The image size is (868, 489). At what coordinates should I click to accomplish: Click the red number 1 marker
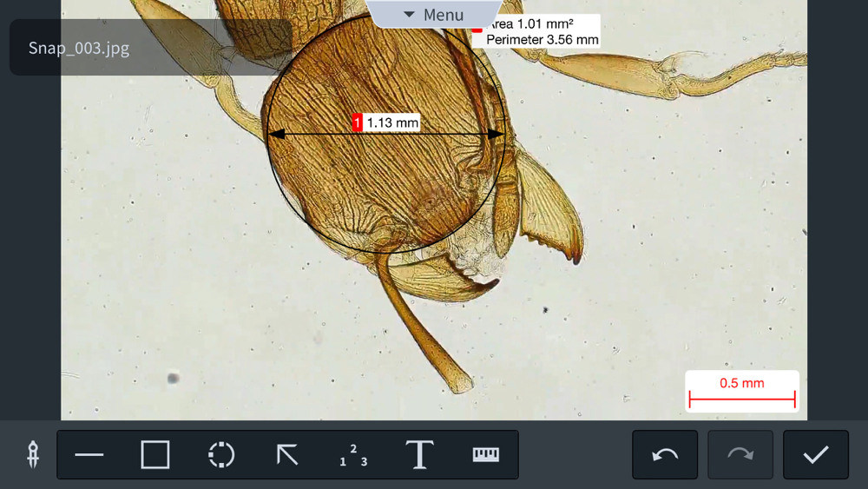click(357, 123)
